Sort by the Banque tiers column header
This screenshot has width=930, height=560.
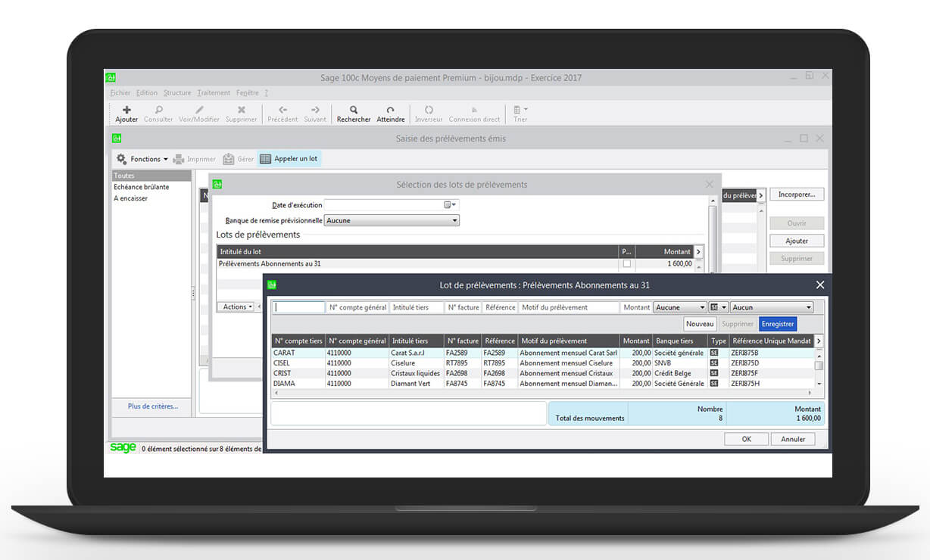(x=680, y=341)
